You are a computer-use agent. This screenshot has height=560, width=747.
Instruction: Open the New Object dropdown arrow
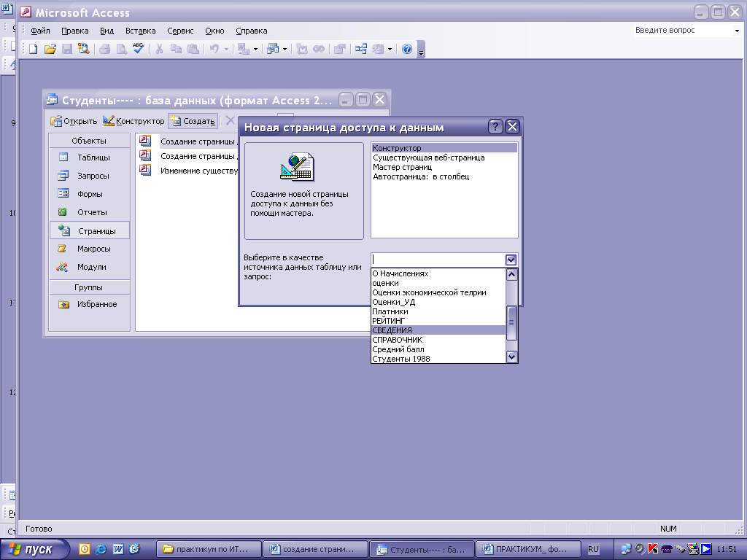pos(390,49)
